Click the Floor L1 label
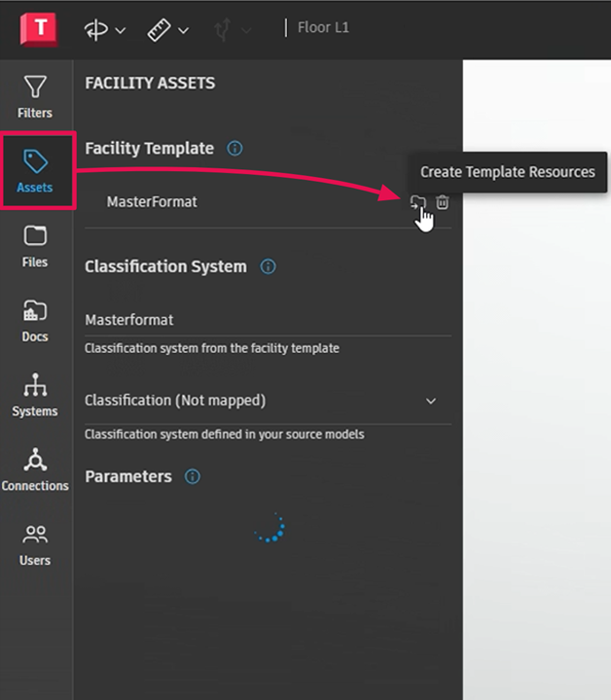Viewport: 611px width, 700px height. point(323,27)
